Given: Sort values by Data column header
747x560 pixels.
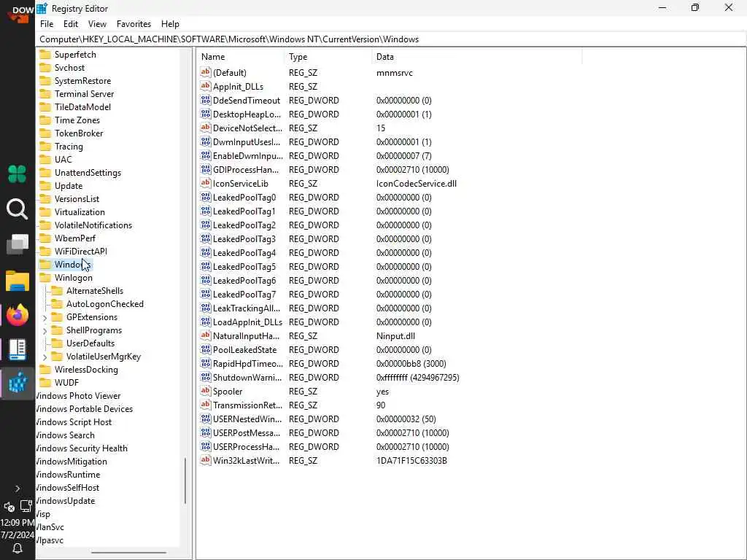Looking at the screenshot, I should pyautogui.click(x=476, y=57).
